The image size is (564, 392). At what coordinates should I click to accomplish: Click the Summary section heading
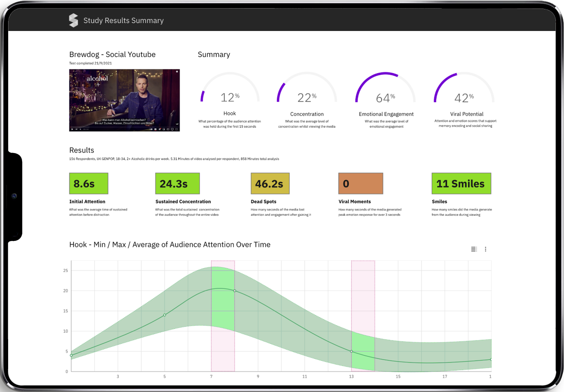tap(214, 55)
